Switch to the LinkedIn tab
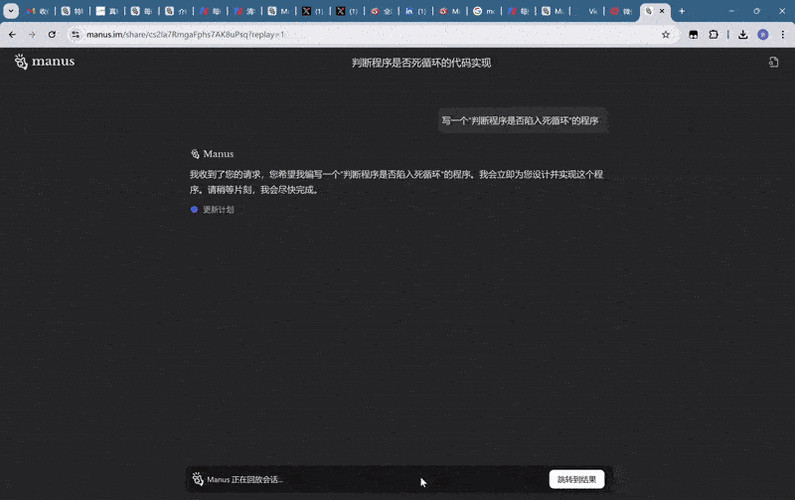 coord(415,11)
